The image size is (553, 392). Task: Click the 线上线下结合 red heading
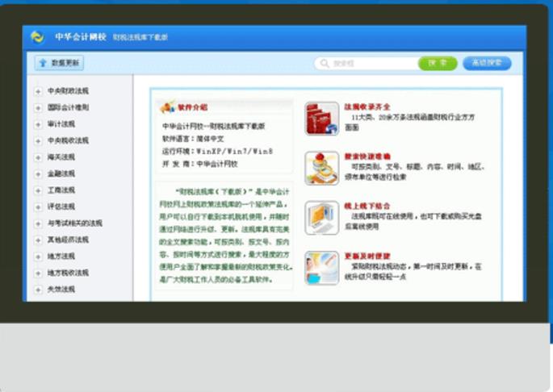367,206
